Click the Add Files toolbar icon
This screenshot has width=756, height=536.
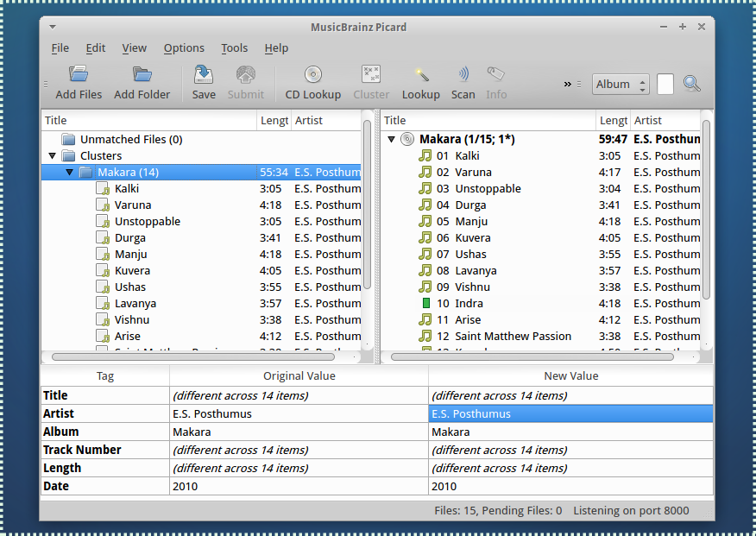tap(79, 74)
